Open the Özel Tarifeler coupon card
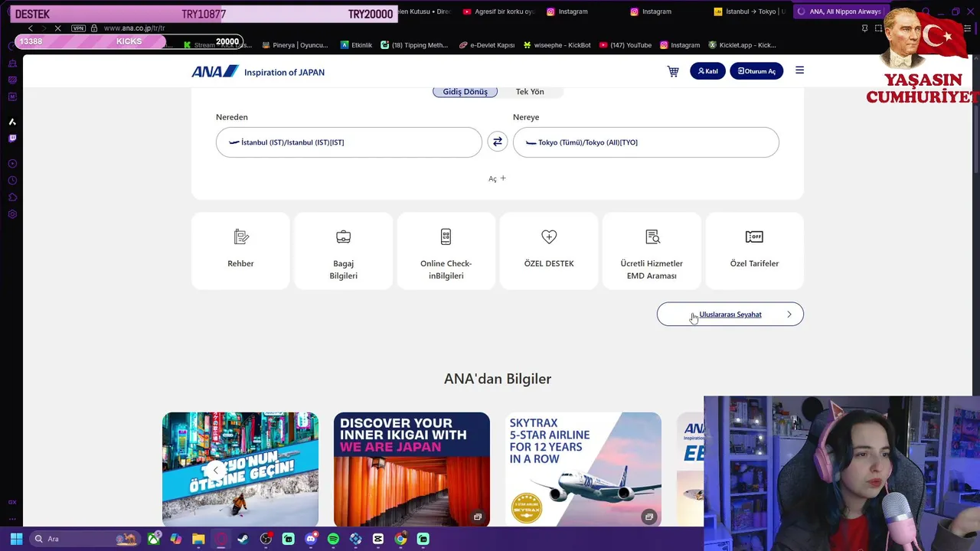The width and height of the screenshot is (980, 551). coord(754,250)
